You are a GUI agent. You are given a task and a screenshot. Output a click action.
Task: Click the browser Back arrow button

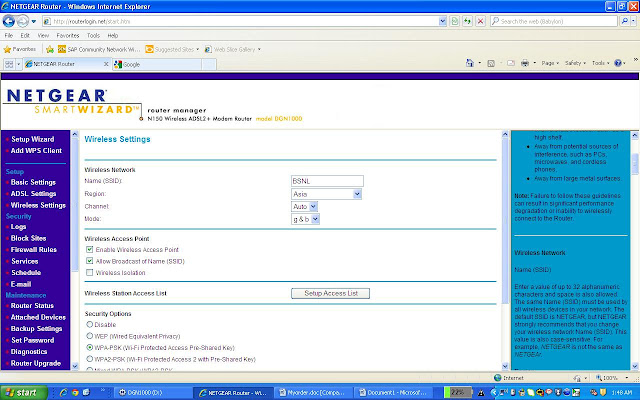pos(9,21)
